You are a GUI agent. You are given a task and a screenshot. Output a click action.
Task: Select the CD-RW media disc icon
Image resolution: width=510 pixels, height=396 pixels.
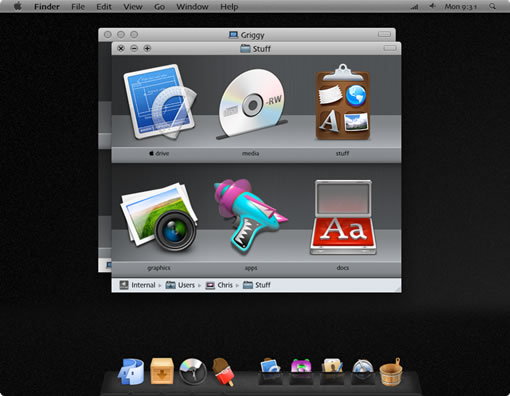252,104
